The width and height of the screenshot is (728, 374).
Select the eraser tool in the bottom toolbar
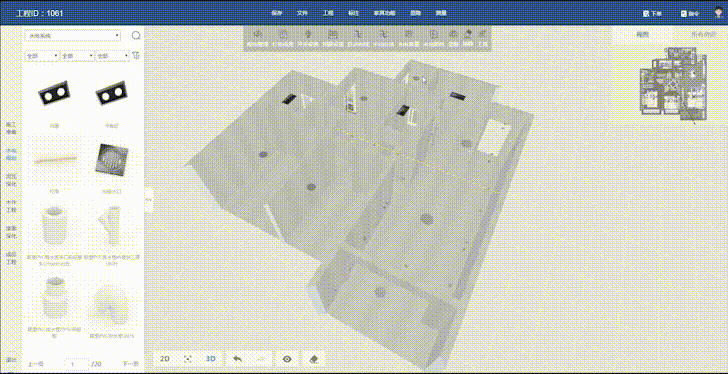(314, 359)
